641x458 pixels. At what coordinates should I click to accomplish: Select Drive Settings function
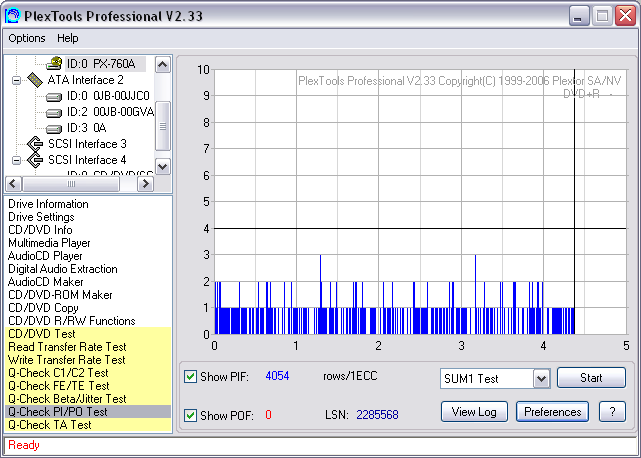[x=41, y=217]
